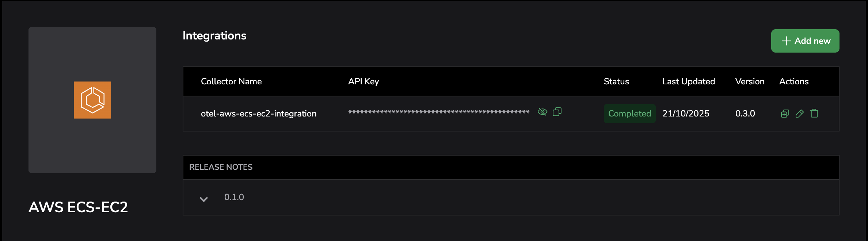Click the 21/10/2025 last updated date
Screen dimensions: 868x241
[686, 114]
